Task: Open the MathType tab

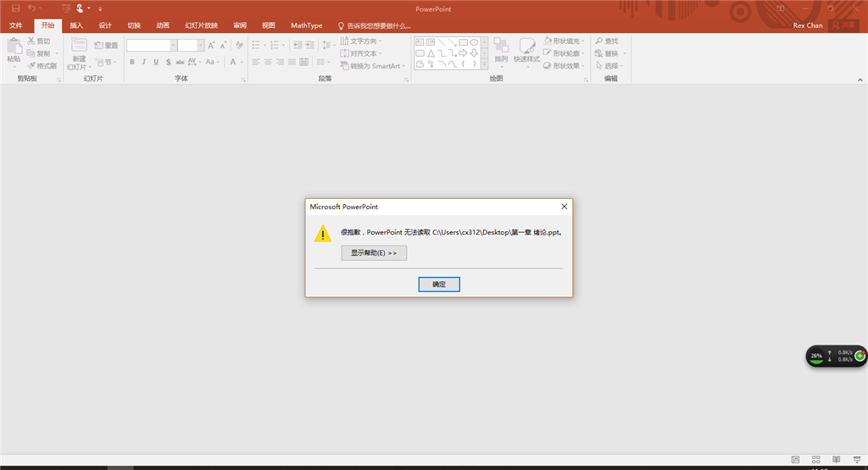Action: [307, 25]
